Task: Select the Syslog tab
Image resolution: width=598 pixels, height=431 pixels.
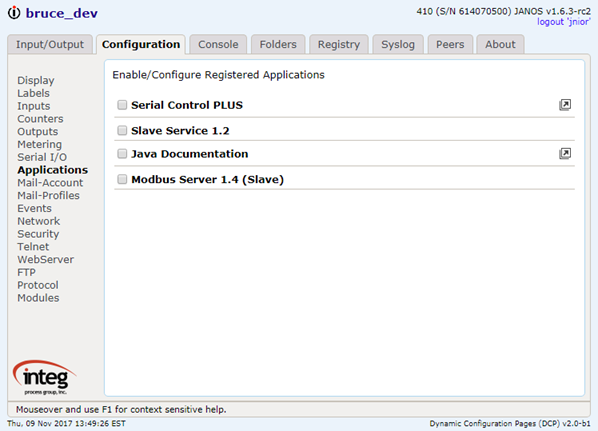Action: 398,45
